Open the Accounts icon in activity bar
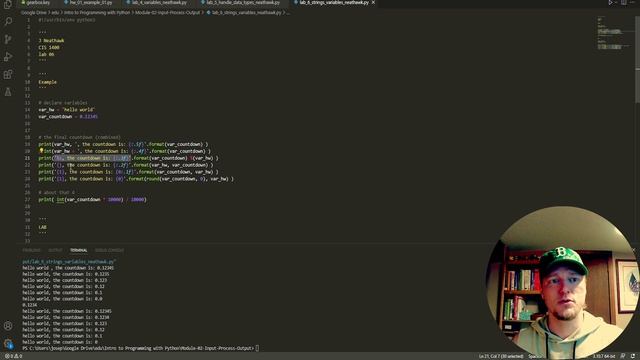 (x=8, y=326)
